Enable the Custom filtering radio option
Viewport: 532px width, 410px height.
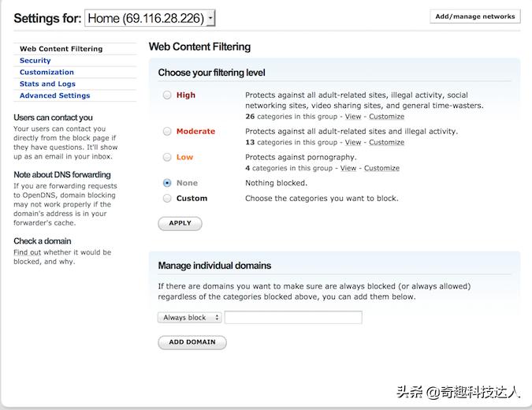(x=167, y=199)
